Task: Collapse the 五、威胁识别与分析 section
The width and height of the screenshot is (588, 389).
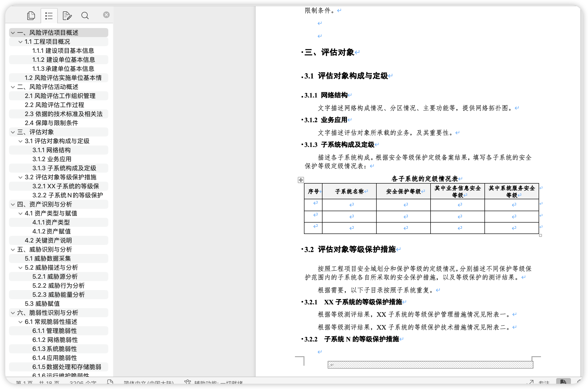Action: coord(13,250)
